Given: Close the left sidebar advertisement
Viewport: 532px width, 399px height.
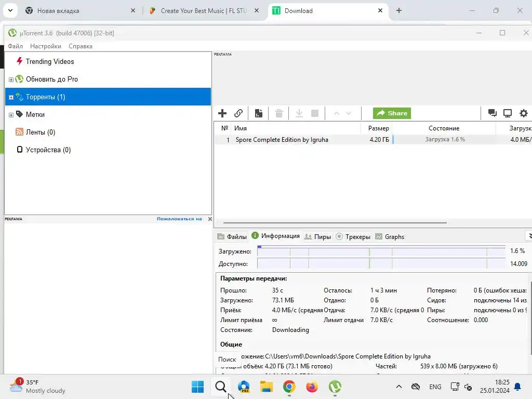Looking at the screenshot, I should pos(210,219).
